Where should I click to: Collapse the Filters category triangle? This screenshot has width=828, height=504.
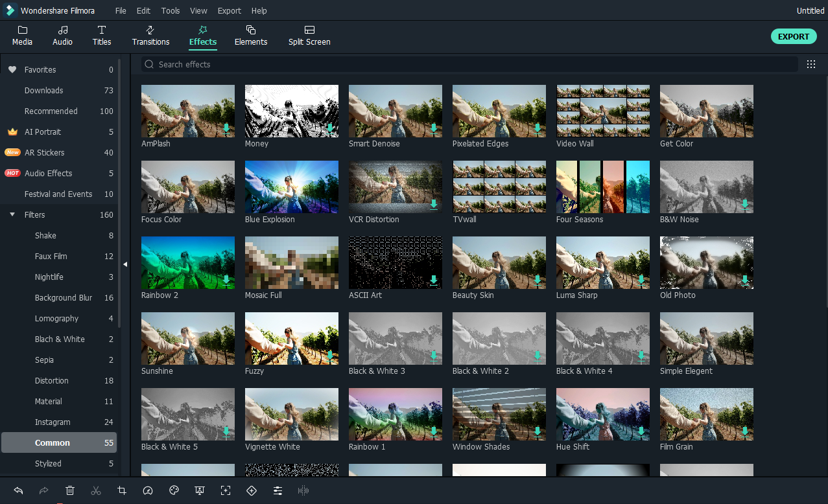coord(12,214)
